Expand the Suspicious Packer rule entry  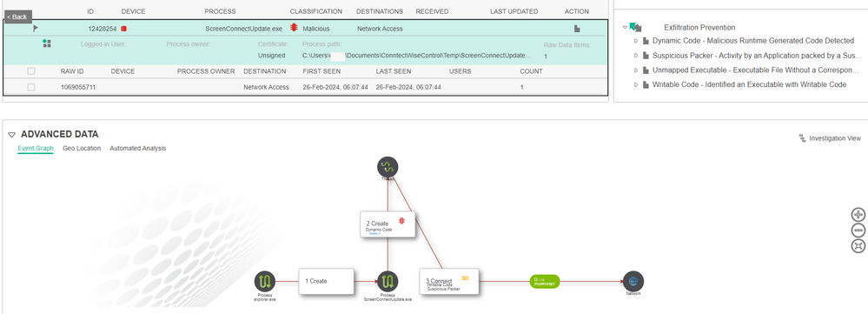[636, 56]
